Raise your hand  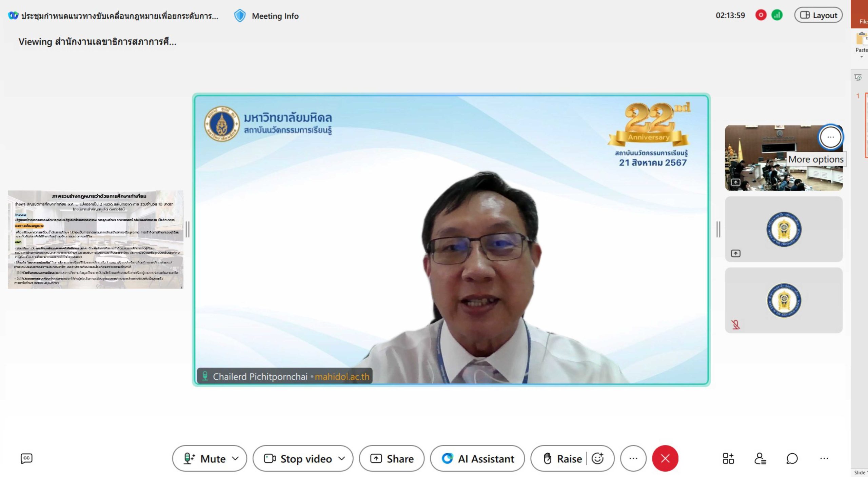563,458
